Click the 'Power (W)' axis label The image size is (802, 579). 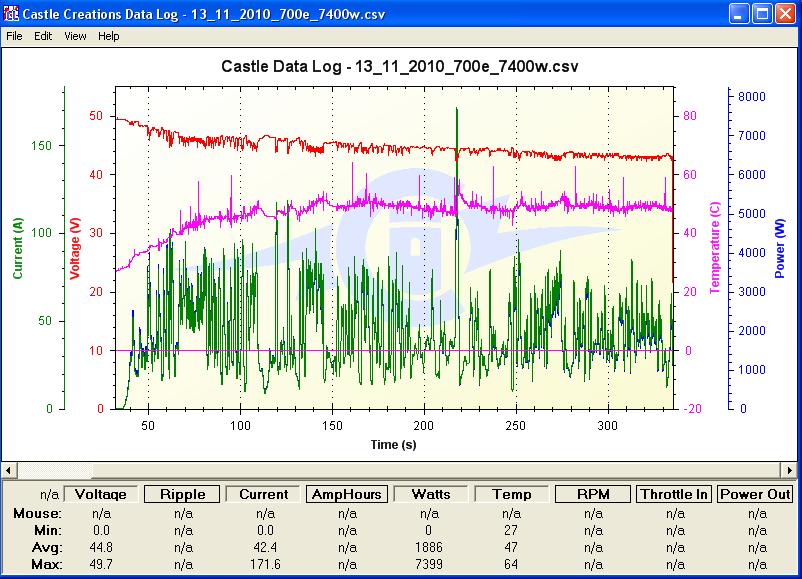pos(779,249)
